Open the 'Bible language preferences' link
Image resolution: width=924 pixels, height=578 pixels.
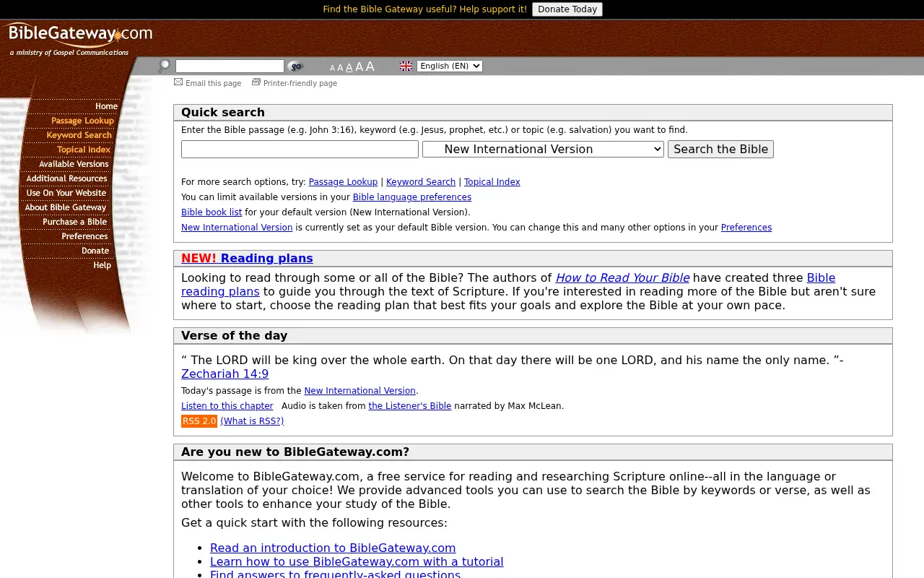411,197
